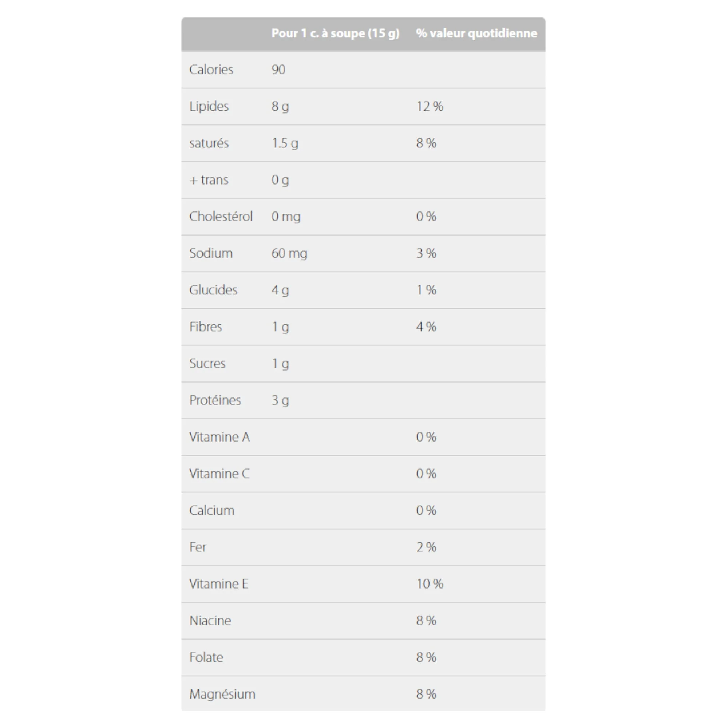Select the + trans row label
The width and height of the screenshot is (728, 728).
pyautogui.click(x=209, y=180)
